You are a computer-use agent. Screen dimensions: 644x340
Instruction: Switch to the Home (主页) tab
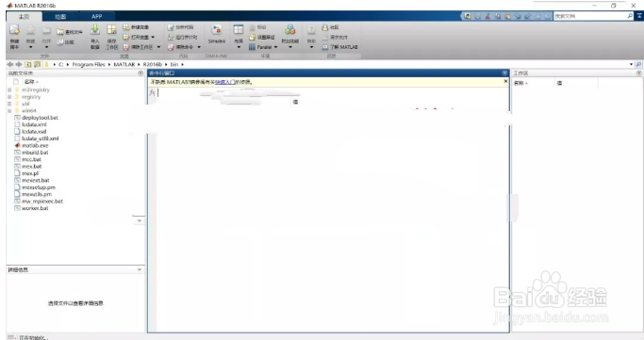point(24,16)
